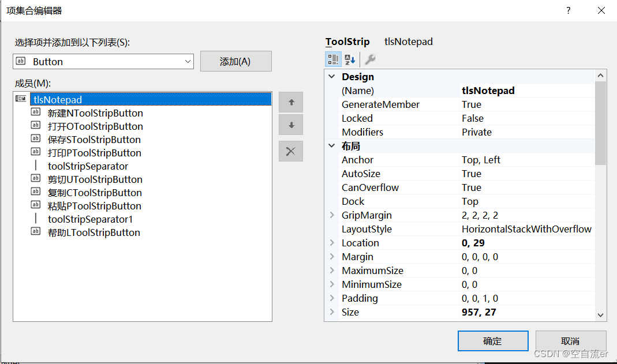Move selected member down with arrow button

click(x=291, y=125)
